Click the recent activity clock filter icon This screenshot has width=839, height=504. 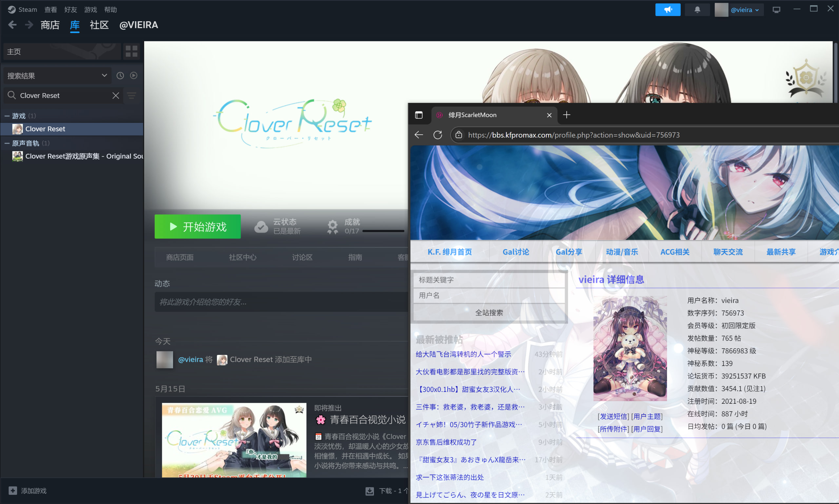120,75
